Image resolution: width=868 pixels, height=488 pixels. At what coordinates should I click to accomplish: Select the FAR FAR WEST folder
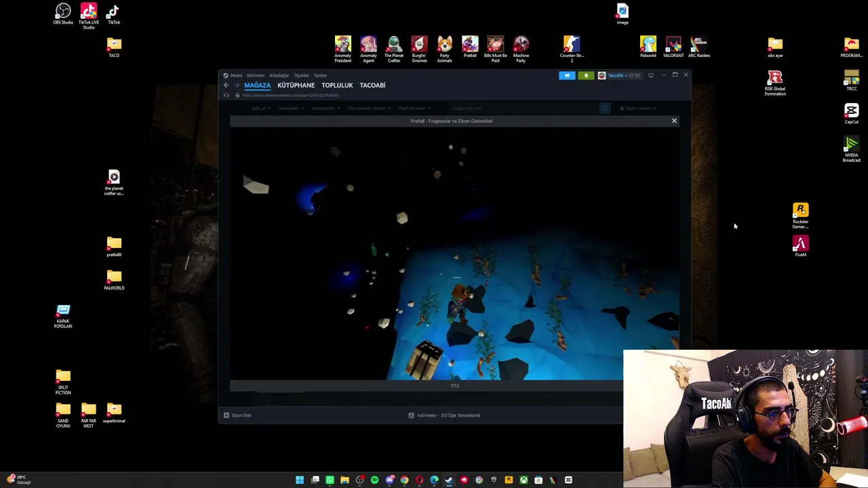[89, 415]
